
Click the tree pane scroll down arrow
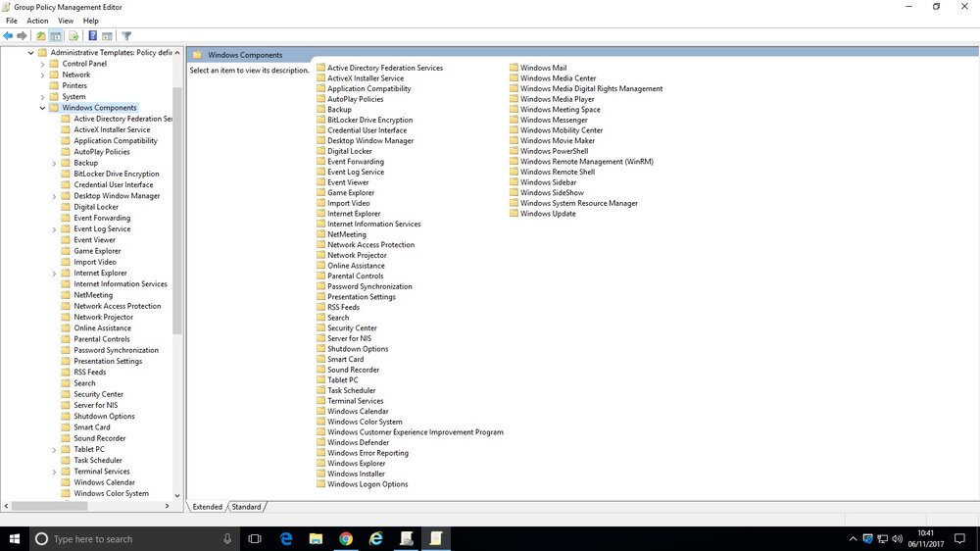click(176, 495)
